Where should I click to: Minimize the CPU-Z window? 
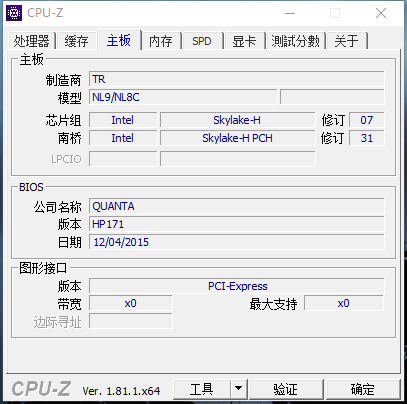(290, 13)
